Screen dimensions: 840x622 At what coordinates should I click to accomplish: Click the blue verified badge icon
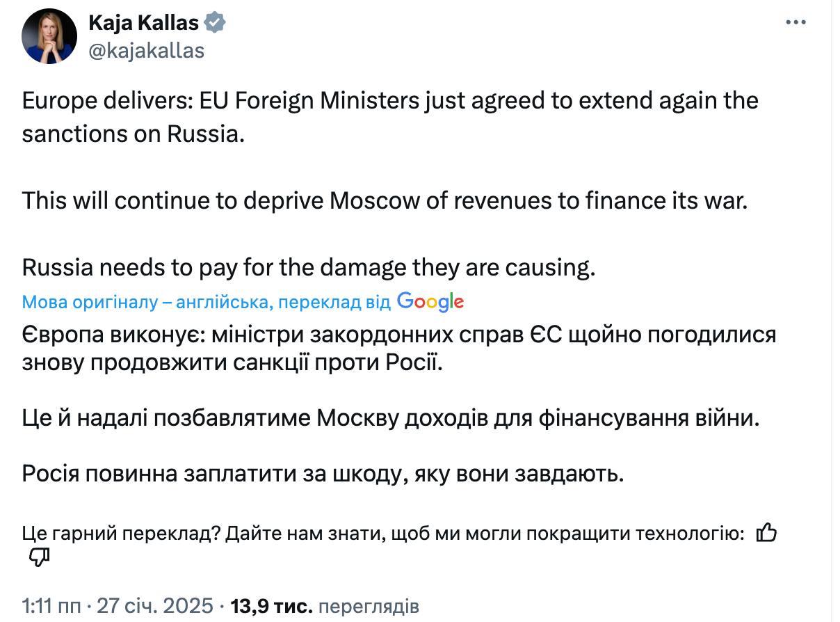(215, 23)
